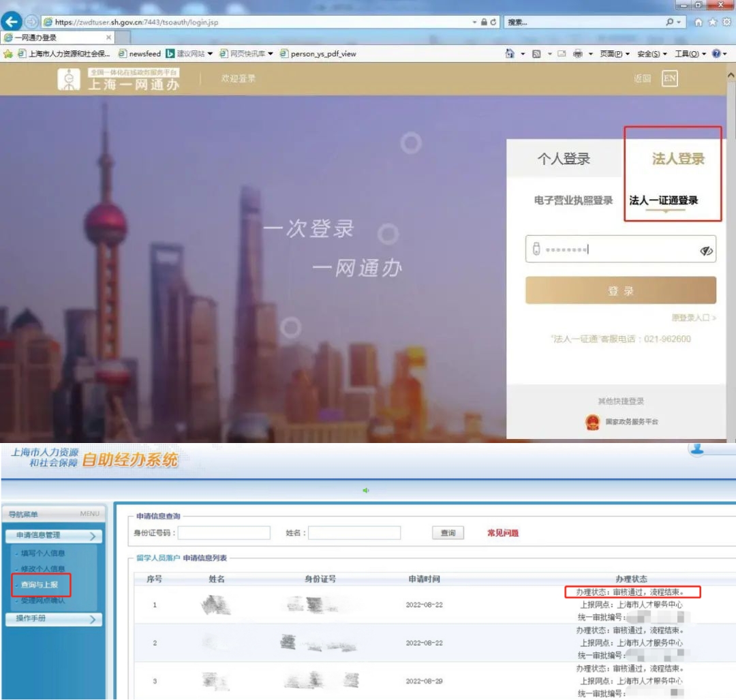Click the command bar home icon
This screenshot has height=700, width=736.
[x=510, y=54]
